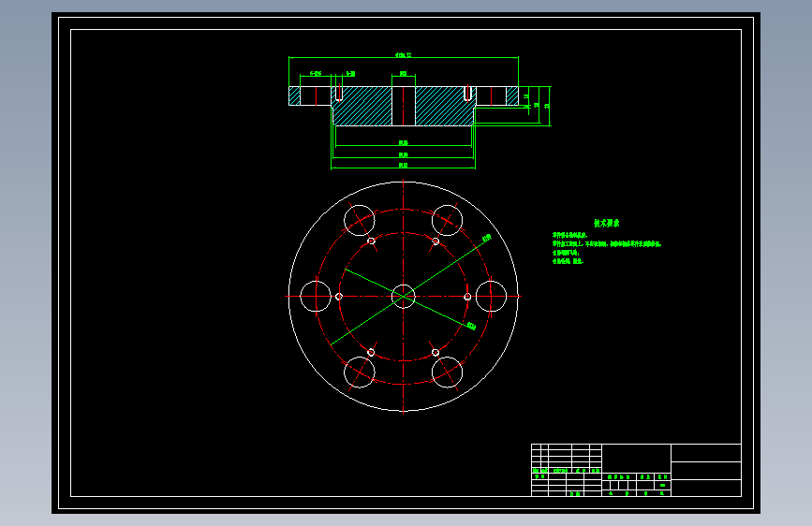This screenshot has height=526, width=812.
Task: Pick the right hatched hub area in section view
Action: (x=445, y=106)
